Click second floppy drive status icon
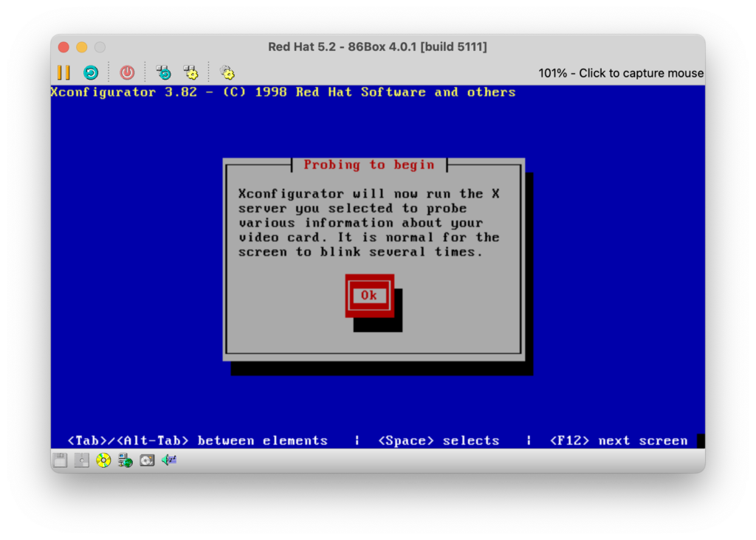Viewport: 756px width, 540px height. 82,460
